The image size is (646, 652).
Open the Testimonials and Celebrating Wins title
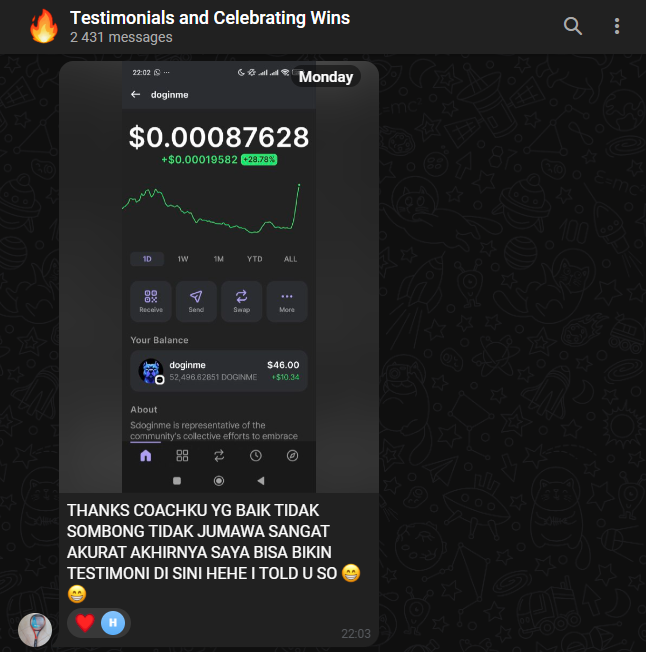210,18
